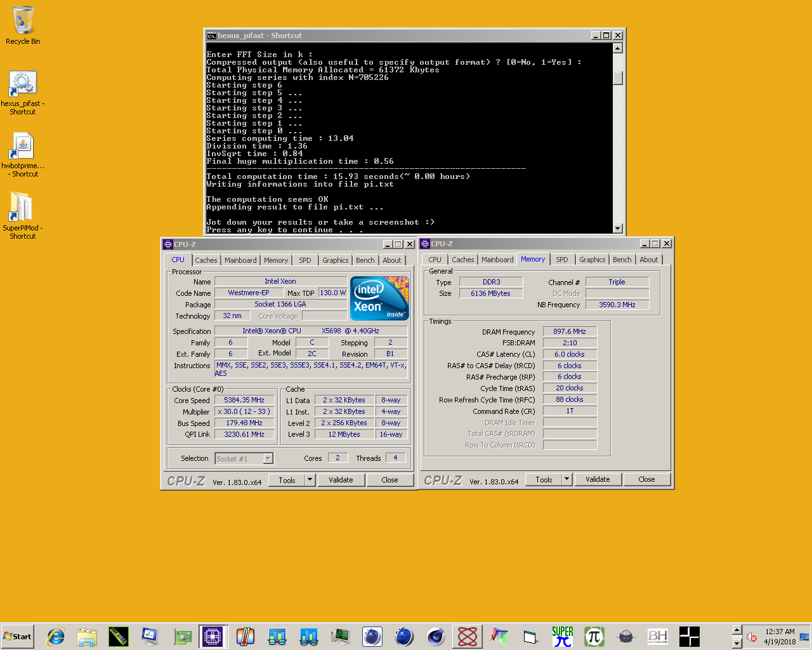Screen dimensions: 812x650
Task: Switch to Mainboard tab in CPU-Z CPU window
Action: [240, 260]
